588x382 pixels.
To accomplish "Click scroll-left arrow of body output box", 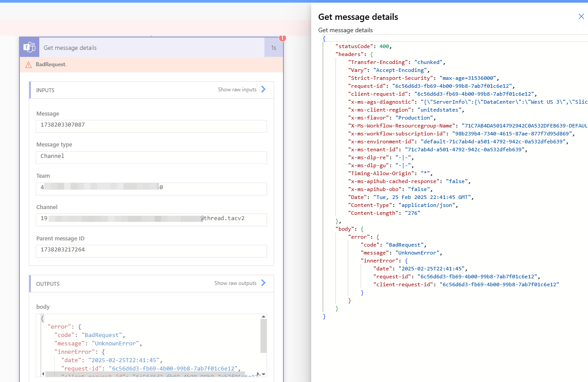I will [43, 374].
